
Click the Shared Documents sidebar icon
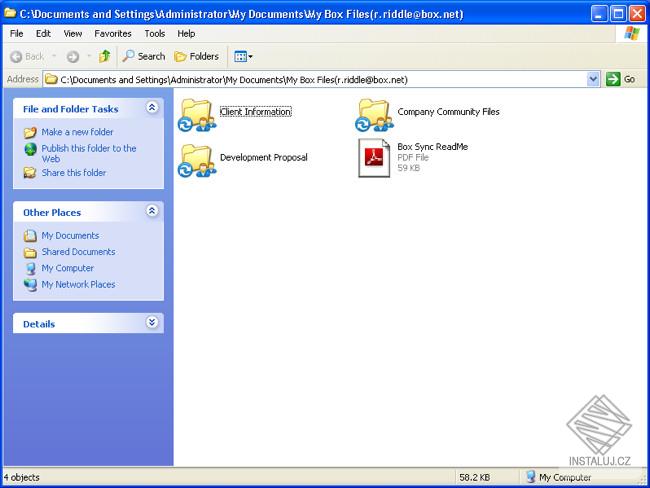[x=30, y=252]
